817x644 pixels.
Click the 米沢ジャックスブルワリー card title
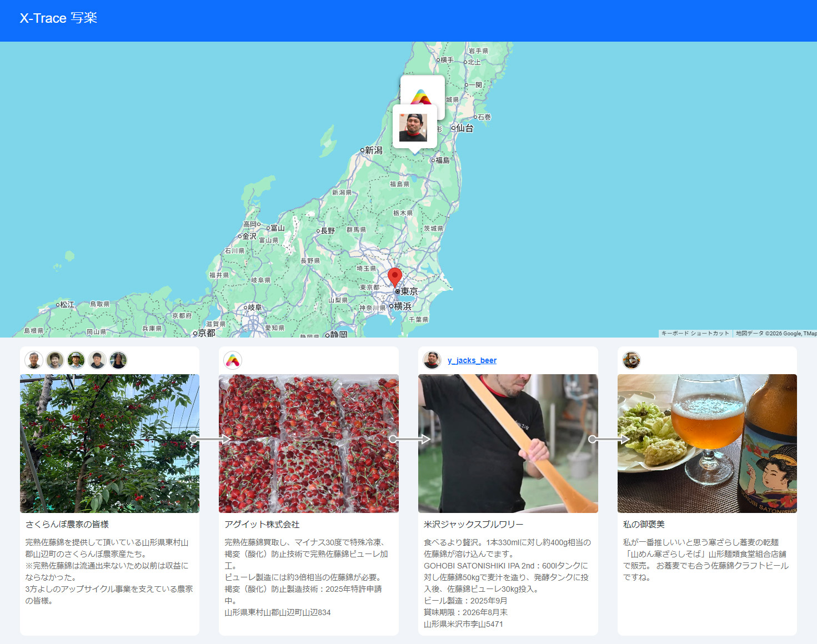[473, 524]
